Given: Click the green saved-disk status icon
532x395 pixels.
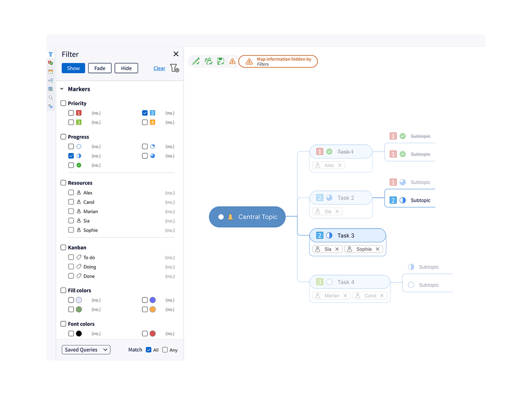Looking at the screenshot, I should click(x=220, y=61).
